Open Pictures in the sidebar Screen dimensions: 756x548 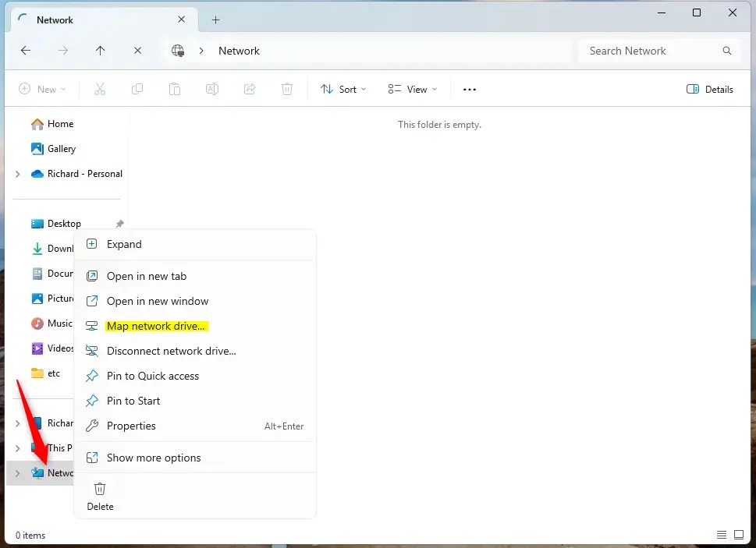click(x=52, y=299)
